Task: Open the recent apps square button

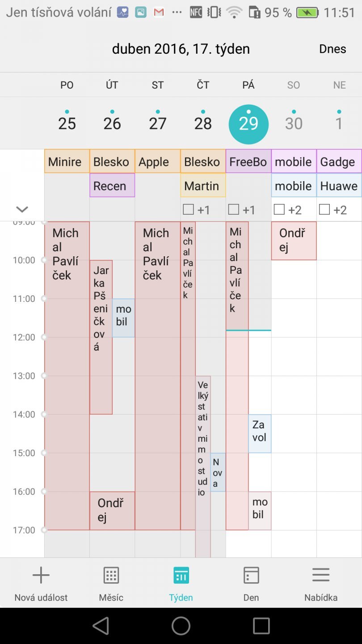Action: click(x=261, y=626)
